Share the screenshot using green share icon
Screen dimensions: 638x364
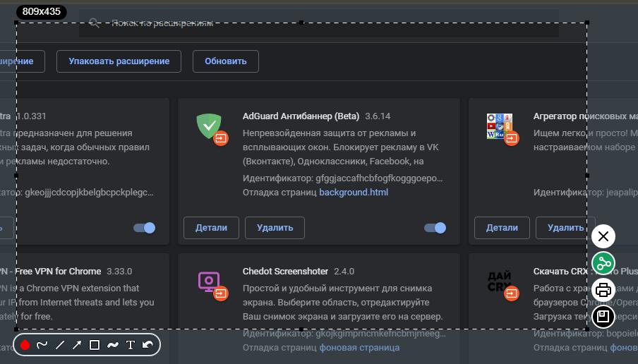(x=603, y=263)
